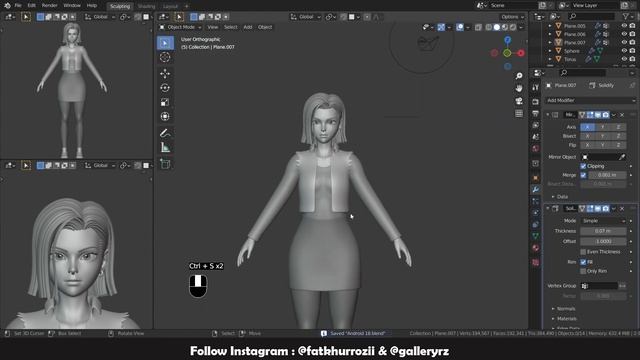Image resolution: width=640 pixels, height=360 pixels.
Task: Open the Object Mode dropdown
Action: 180,27
